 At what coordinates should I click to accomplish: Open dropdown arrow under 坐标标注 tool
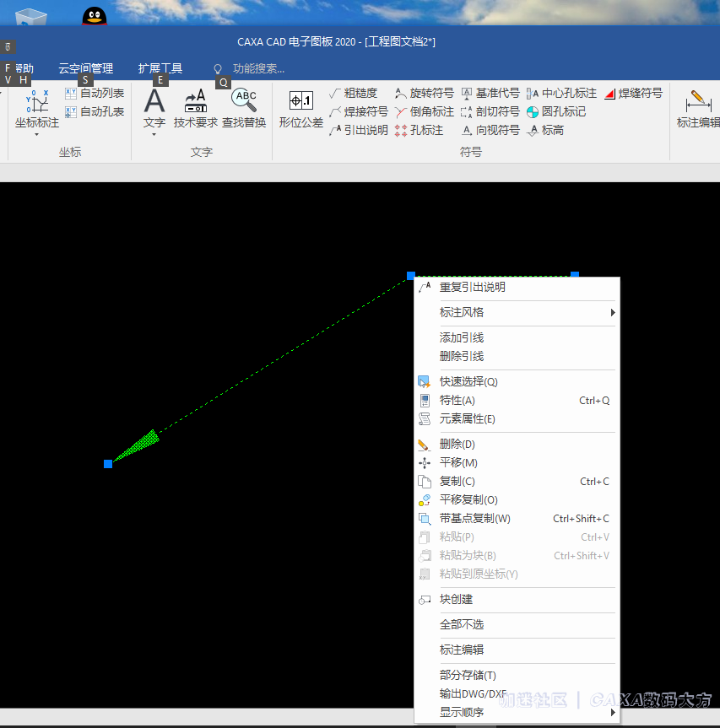tap(37, 134)
